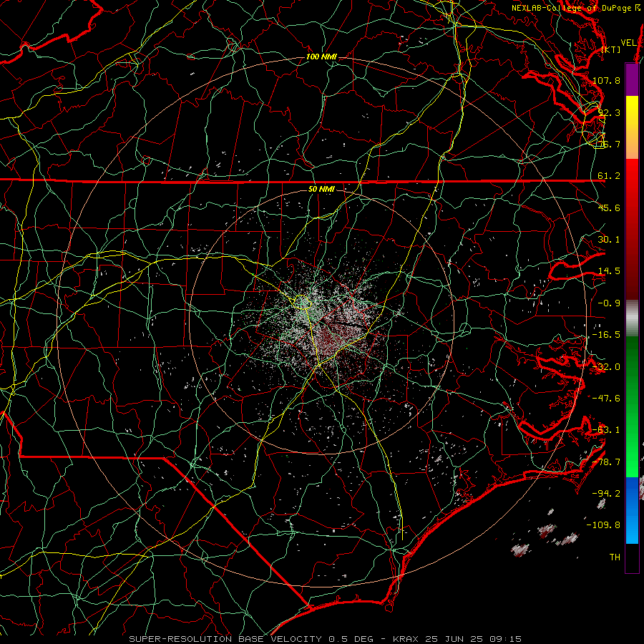
Task: Select the -94.2 velocity scale value
Action: pos(606,493)
